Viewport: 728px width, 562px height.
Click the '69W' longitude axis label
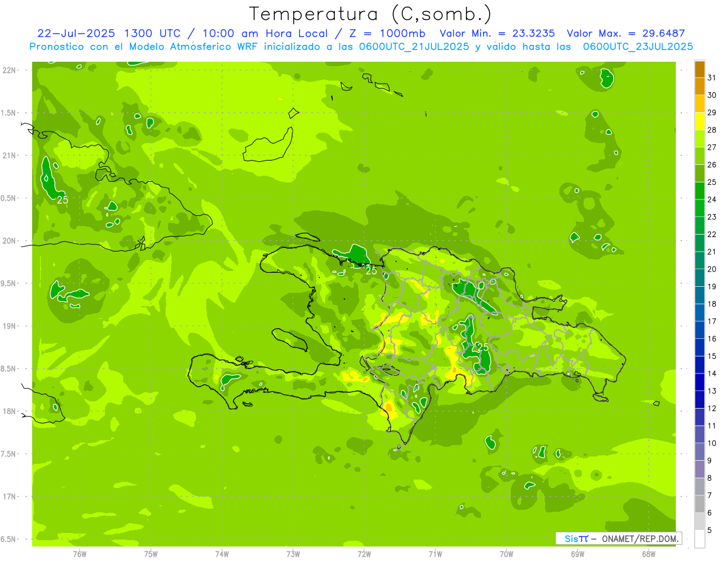click(x=578, y=554)
